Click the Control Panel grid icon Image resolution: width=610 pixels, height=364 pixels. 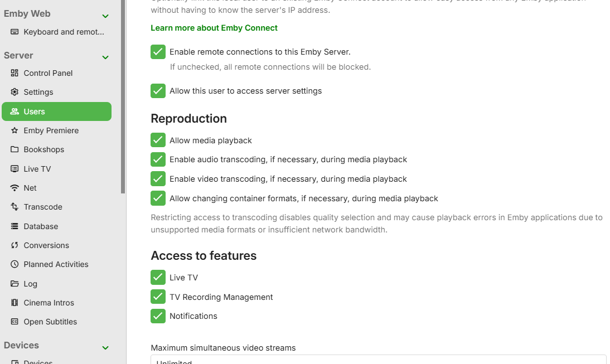coord(14,73)
